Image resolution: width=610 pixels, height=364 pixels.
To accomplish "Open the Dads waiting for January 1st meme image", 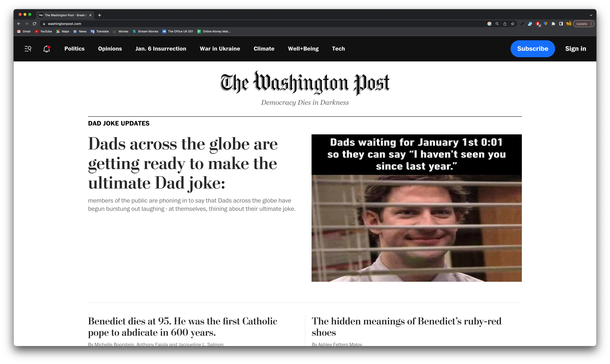I will [417, 208].
